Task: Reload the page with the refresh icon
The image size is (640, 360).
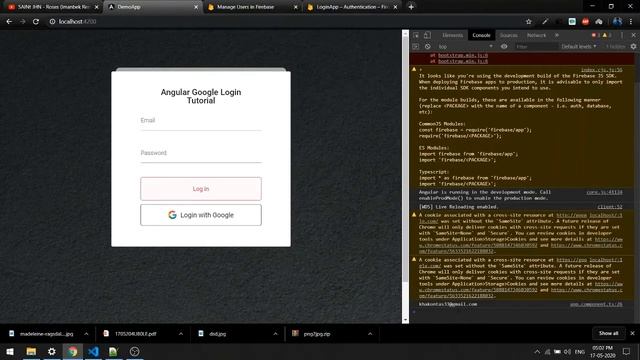Action: 36,22
